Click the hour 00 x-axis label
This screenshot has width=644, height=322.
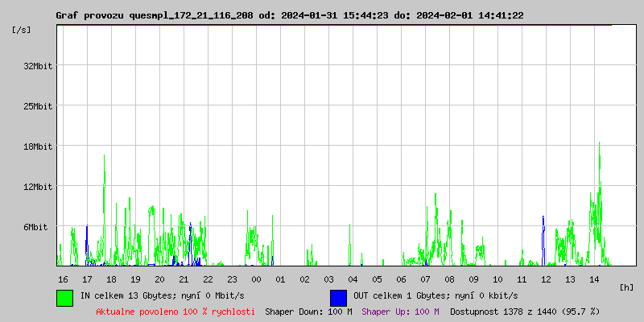pyautogui.click(x=256, y=279)
